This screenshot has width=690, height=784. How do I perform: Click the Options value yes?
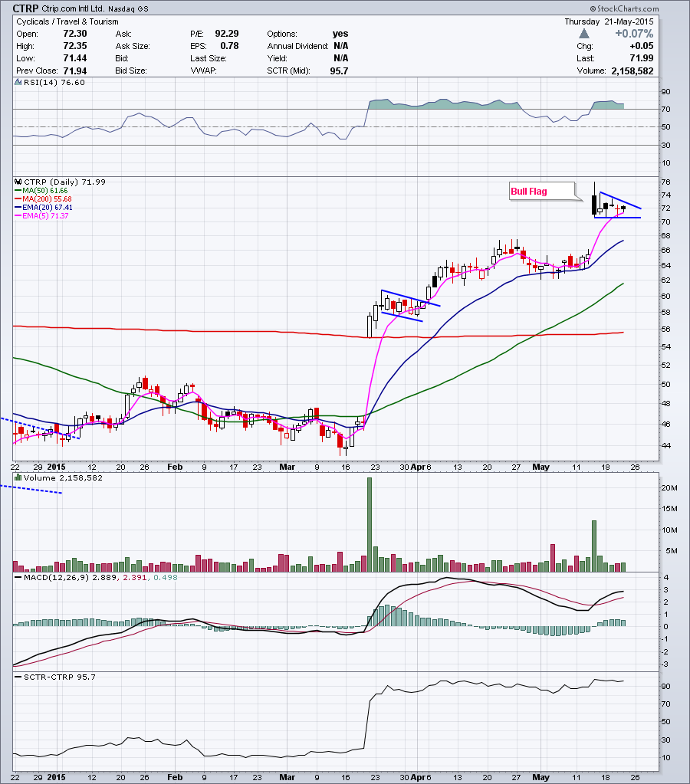click(x=340, y=34)
